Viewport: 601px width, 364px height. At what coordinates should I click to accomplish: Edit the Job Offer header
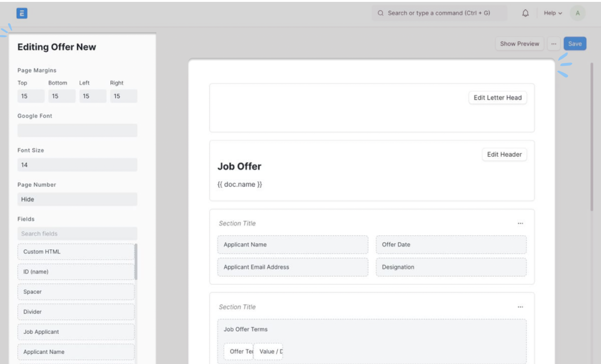[x=505, y=154]
